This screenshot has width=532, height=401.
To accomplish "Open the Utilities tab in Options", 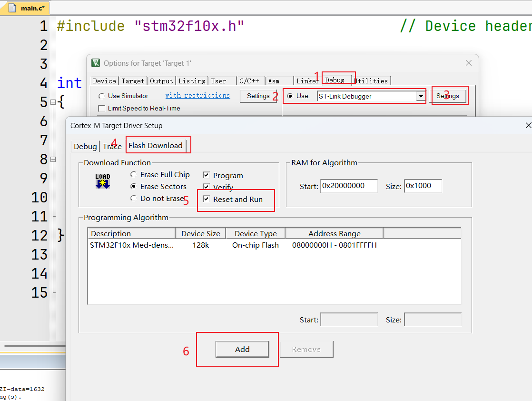I will coord(372,81).
